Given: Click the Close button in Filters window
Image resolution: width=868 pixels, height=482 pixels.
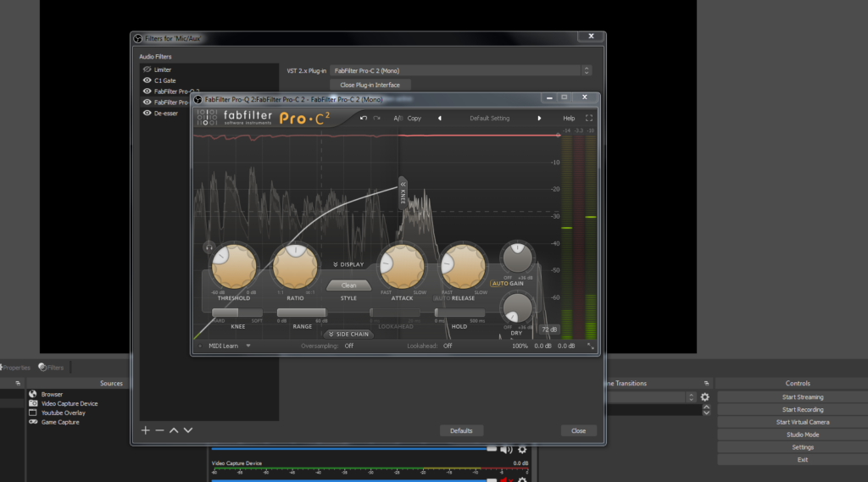Looking at the screenshot, I should click(578, 430).
